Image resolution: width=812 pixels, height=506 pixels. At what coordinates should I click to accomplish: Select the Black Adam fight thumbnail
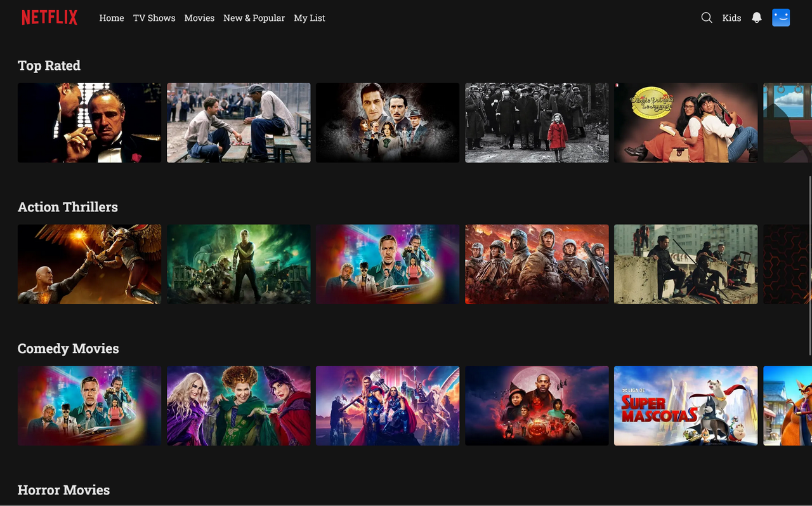click(89, 264)
